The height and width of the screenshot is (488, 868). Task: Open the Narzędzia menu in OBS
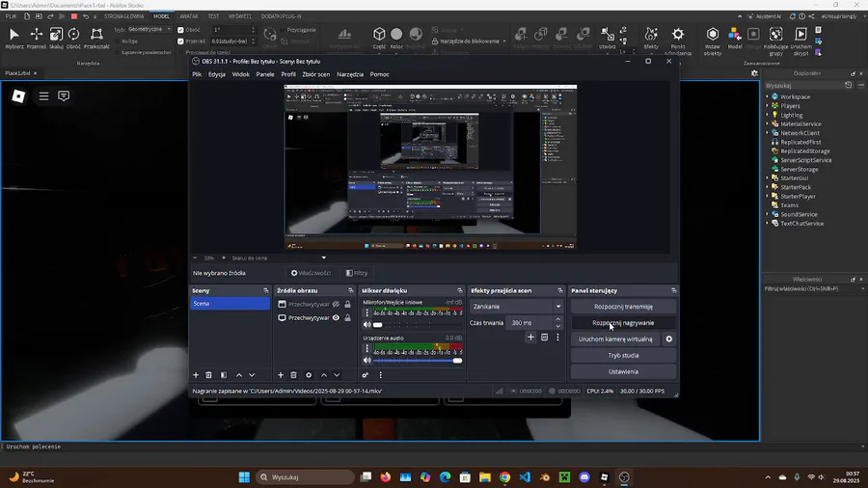tap(350, 74)
